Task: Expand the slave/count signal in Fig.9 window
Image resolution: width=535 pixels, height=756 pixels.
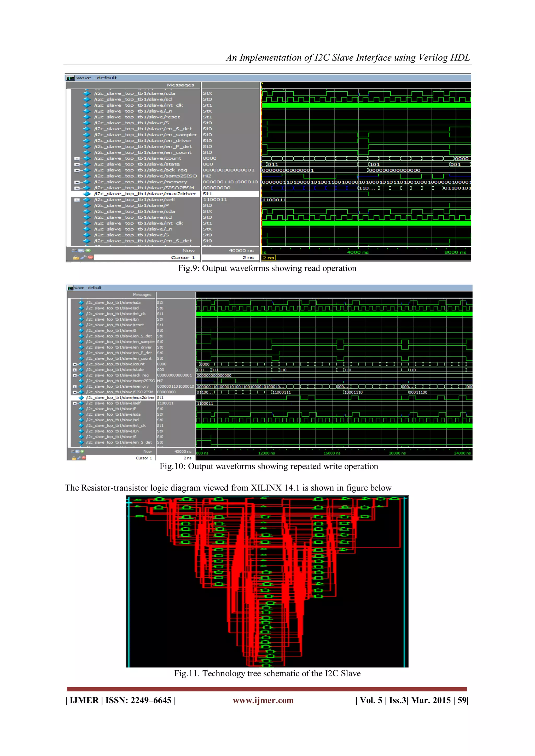Action: click(77, 159)
